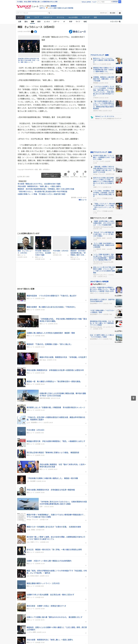
Task: Click the blue web search button
Action: click(120, 2)
